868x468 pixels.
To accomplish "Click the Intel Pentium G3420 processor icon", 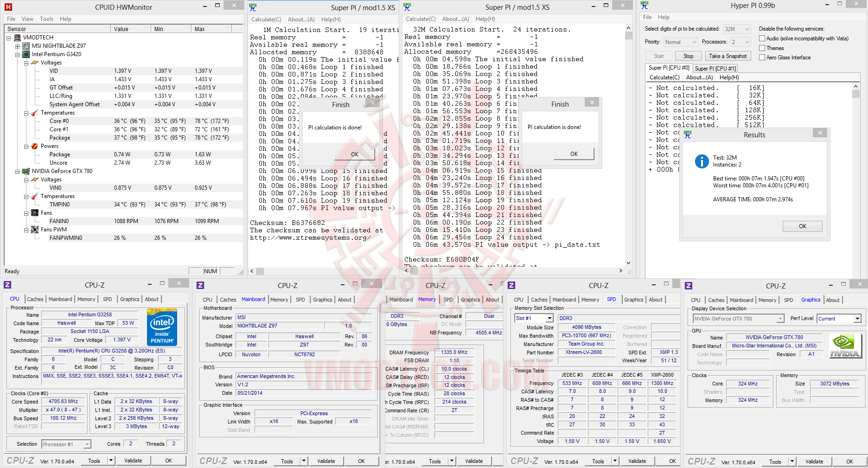I will (26, 54).
